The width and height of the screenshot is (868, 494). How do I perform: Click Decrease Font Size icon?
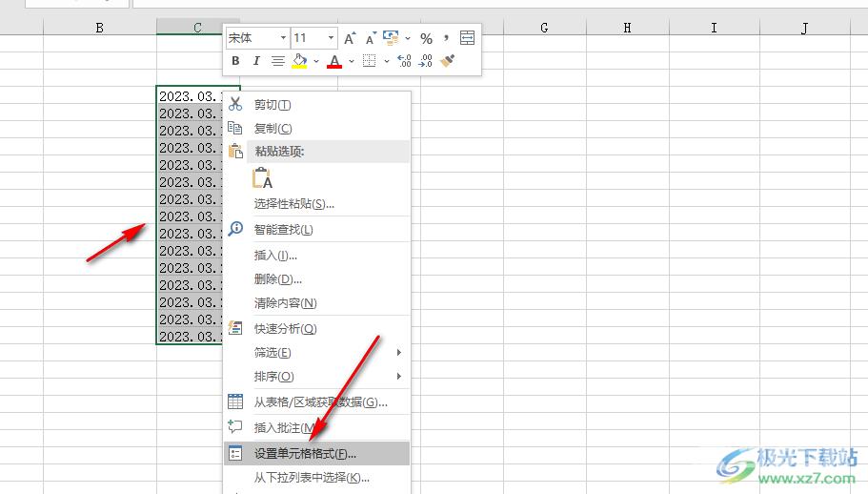click(371, 38)
